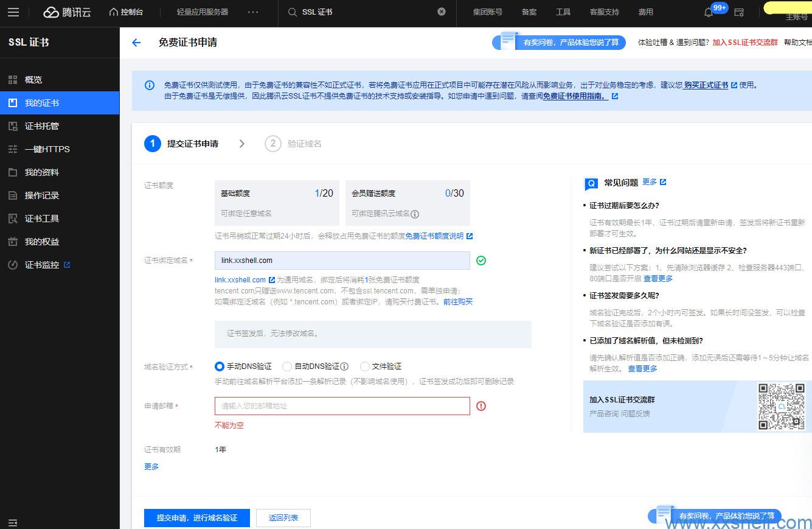Click the Tencent Cloud logo
Image resolution: width=812 pixels, height=529 pixels.
click(x=67, y=12)
